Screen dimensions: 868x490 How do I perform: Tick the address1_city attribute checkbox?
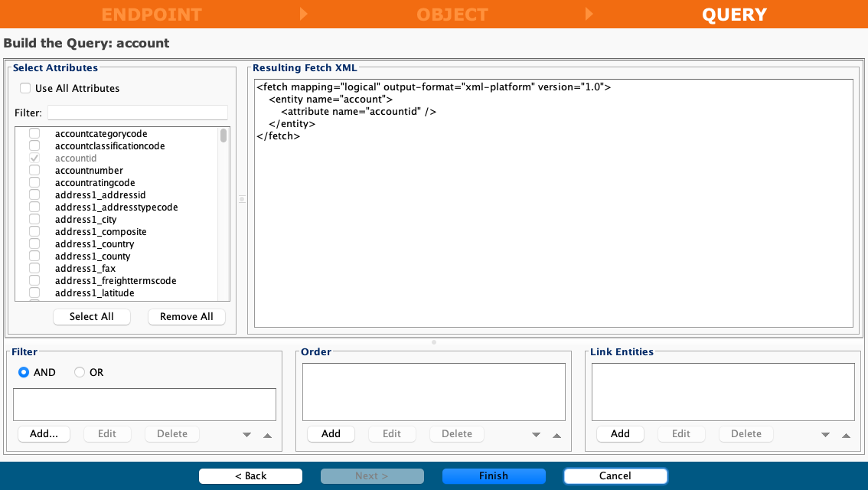pyautogui.click(x=34, y=219)
